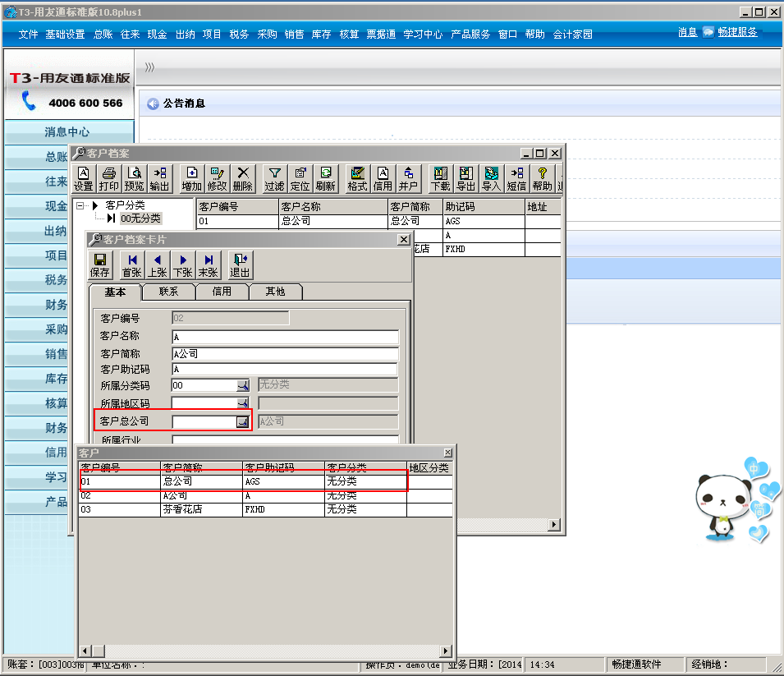Go to last record with 末张
This screenshot has width=784, height=676.
[x=209, y=265]
